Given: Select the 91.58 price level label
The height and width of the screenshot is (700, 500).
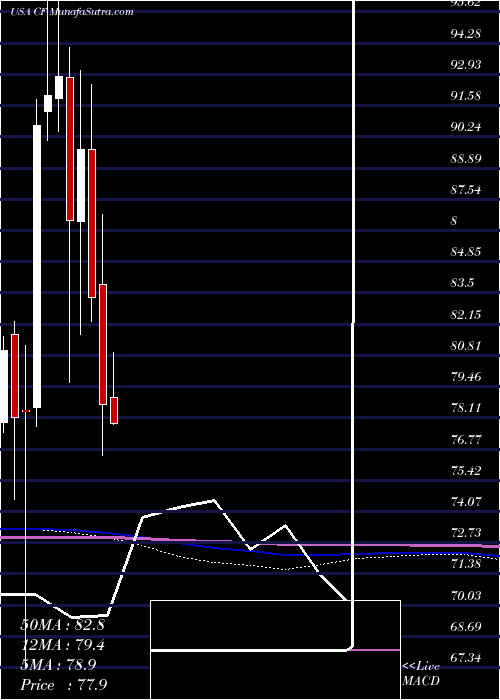Looking at the screenshot, I should coord(465,96).
